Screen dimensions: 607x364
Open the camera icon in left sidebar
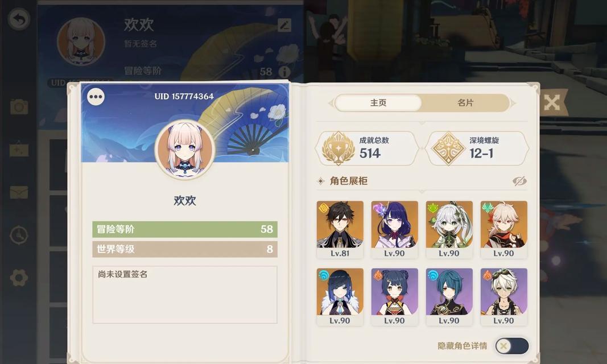(x=19, y=106)
